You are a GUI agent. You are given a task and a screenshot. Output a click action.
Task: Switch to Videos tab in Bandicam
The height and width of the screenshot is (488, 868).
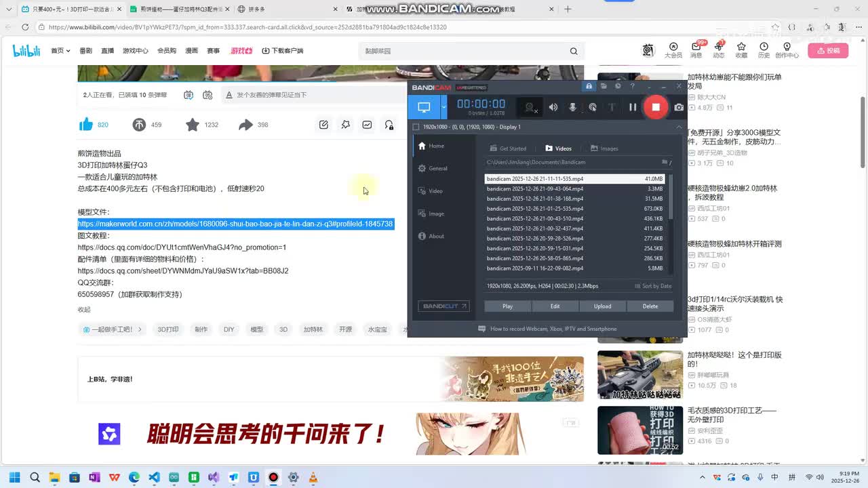[558, 148]
